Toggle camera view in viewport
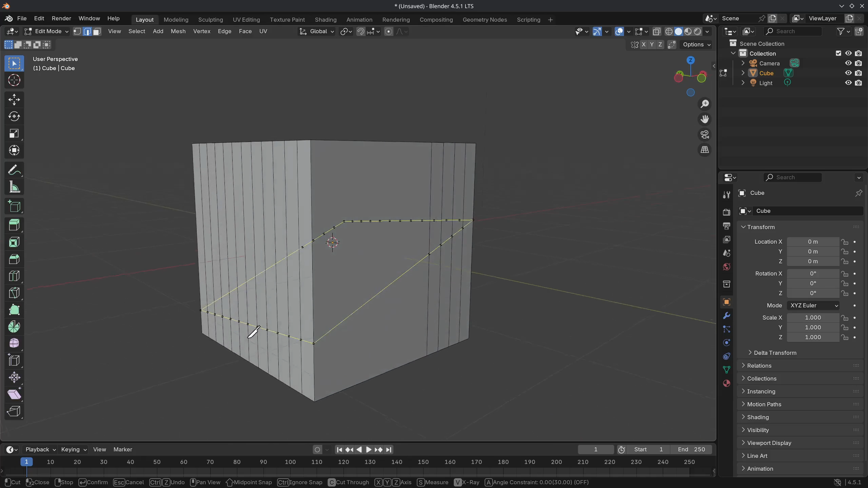 pyautogui.click(x=704, y=135)
